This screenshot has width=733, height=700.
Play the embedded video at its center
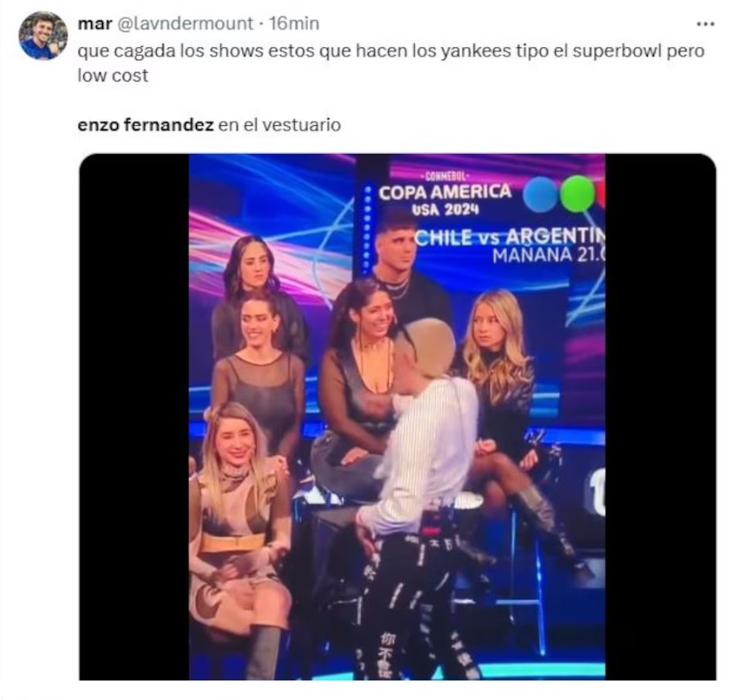pos(397,416)
